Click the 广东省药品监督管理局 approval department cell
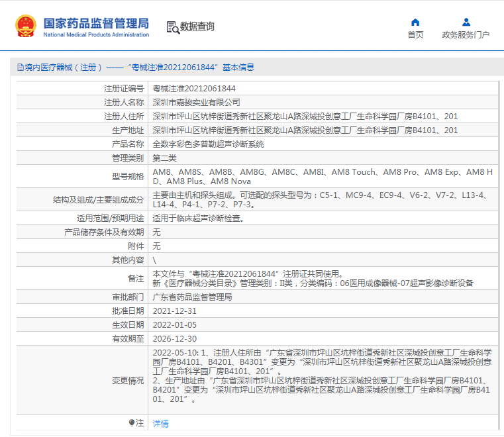This screenshot has height=437, width=504. pos(192,297)
